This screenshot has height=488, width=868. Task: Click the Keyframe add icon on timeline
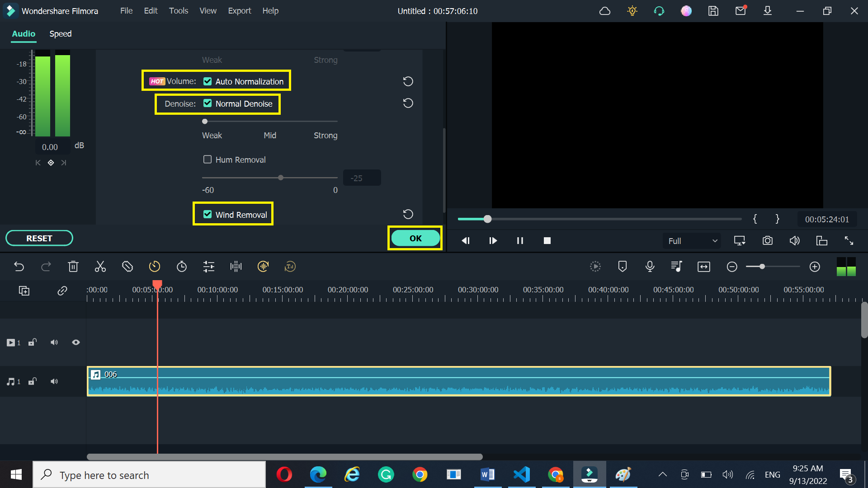[51, 163]
